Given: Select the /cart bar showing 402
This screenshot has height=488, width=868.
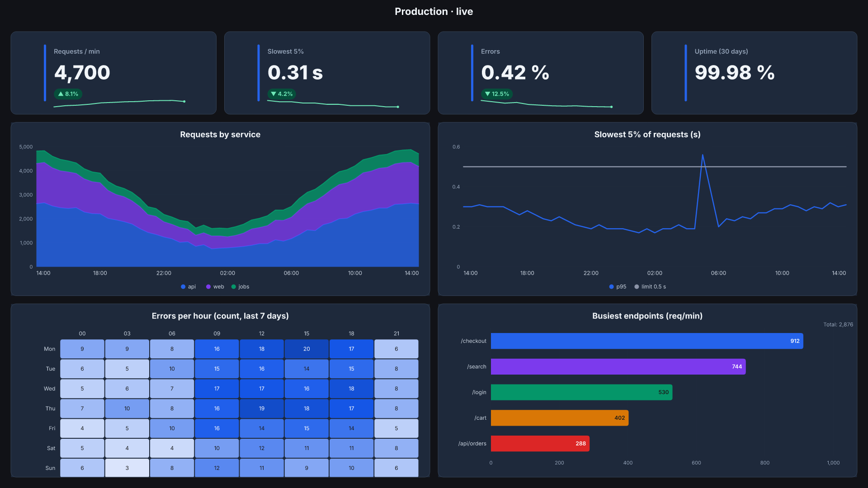Looking at the screenshot, I should click(x=560, y=418).
